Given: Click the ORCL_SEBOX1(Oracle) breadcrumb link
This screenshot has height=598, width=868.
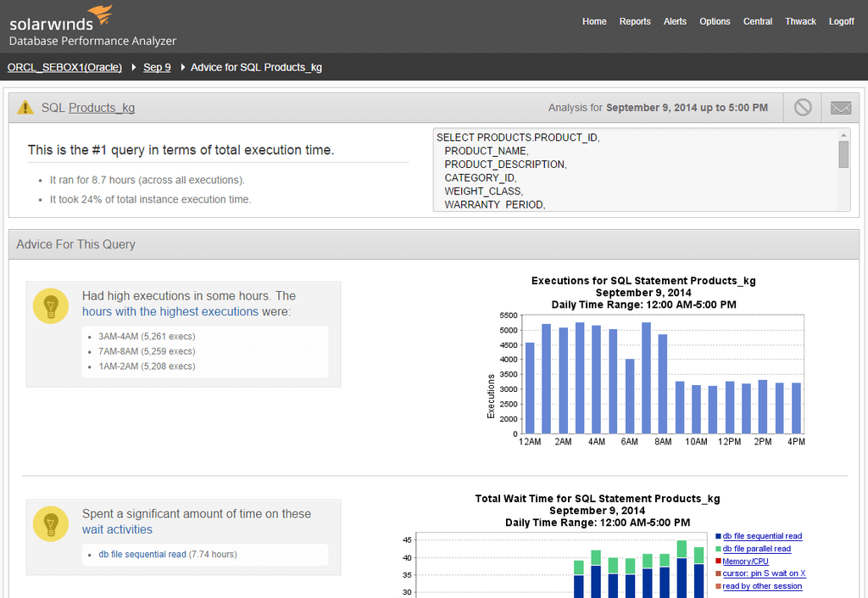Looking at the screenshot, I should [64, 68].
